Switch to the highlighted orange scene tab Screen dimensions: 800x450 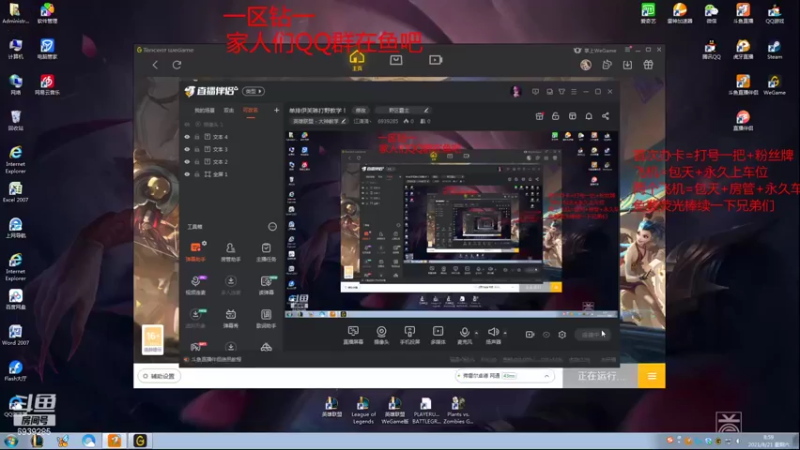[x=250, y=110]
